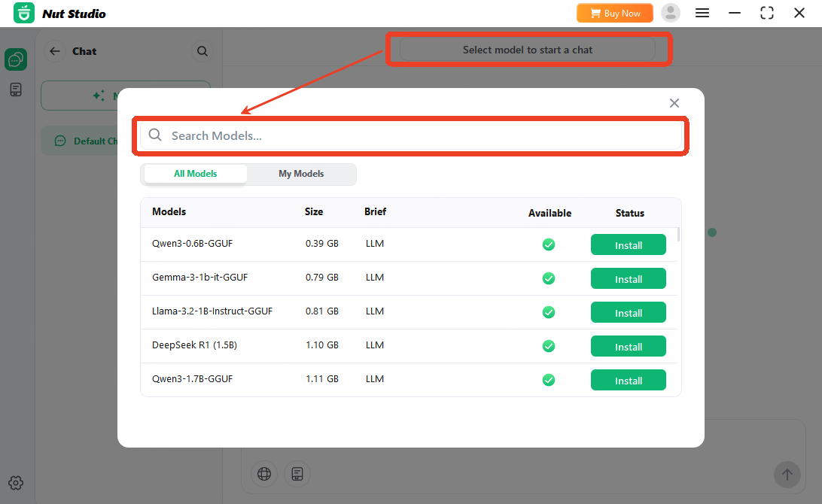Click the 1.11 GB size value

pyautogui.click(x=322, y=379)
